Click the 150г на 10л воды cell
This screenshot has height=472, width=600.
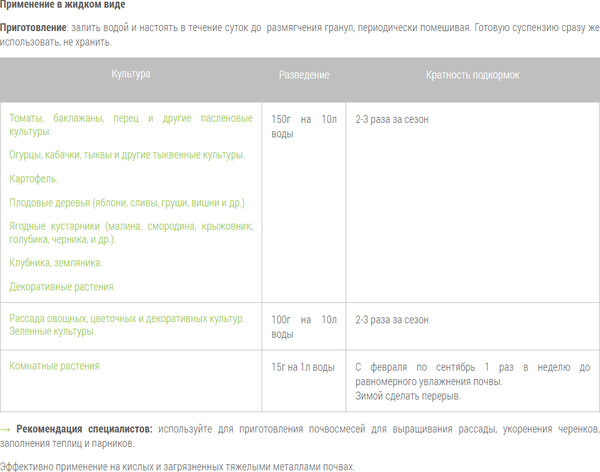click(304, 125)
